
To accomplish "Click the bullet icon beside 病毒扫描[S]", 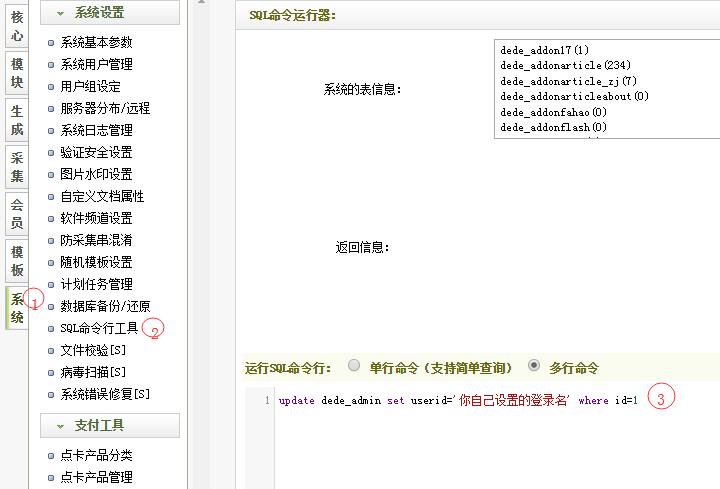I will [x=52, y=372].
